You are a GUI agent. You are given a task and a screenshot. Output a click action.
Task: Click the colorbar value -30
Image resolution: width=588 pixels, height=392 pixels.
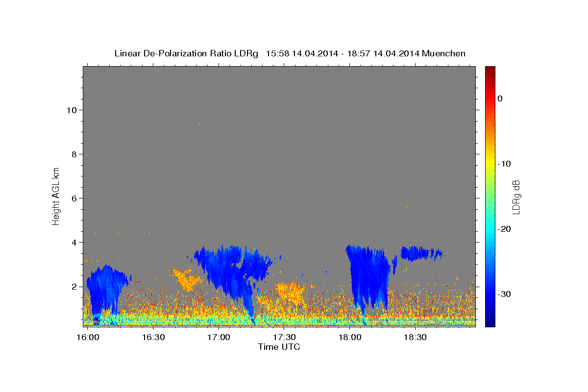click(x=504, y=294)
